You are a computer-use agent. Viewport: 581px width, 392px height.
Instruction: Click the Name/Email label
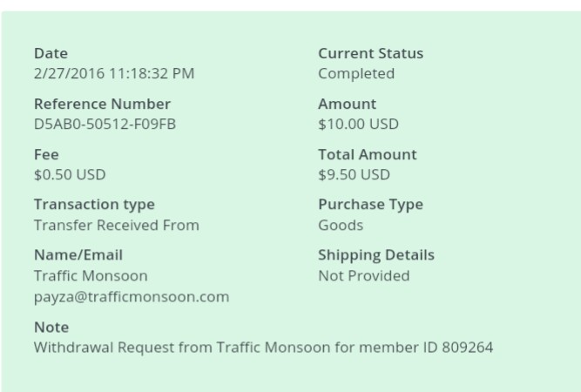point(78,254)
